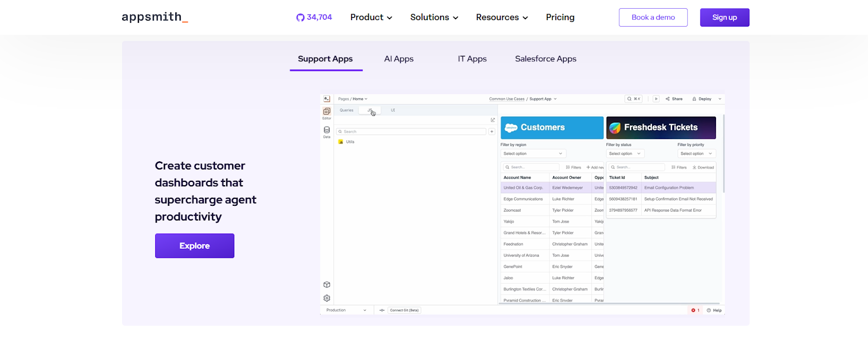Click the Add new row button in the Customers table
Image resolution: width=868 pixels, height=340 pixels.
pyautogui.click(x=595, y=167)
